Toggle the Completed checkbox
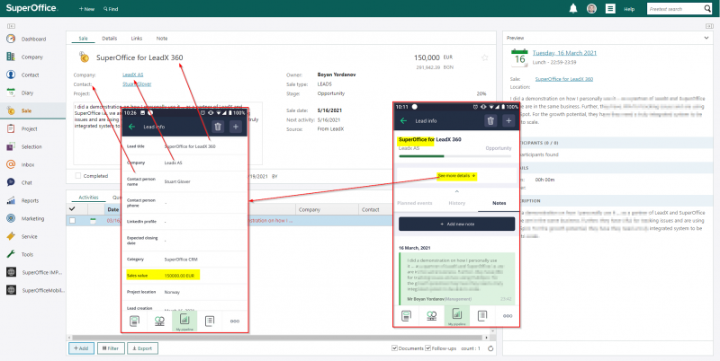720x361 pixels. pyautogui.click(x=78, y=176)
